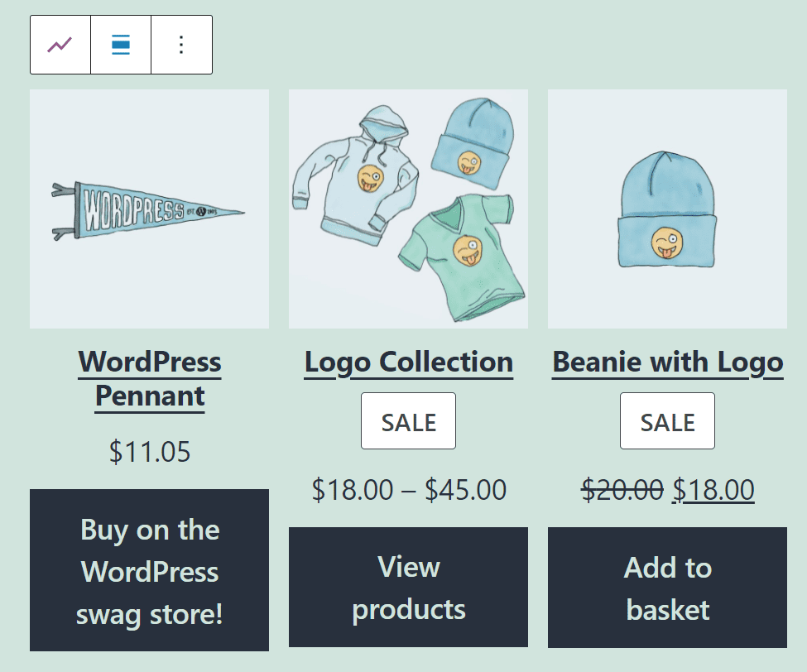
Task: Click the Add to basket button
Action: pyautogui.click(x=667, y=588)
